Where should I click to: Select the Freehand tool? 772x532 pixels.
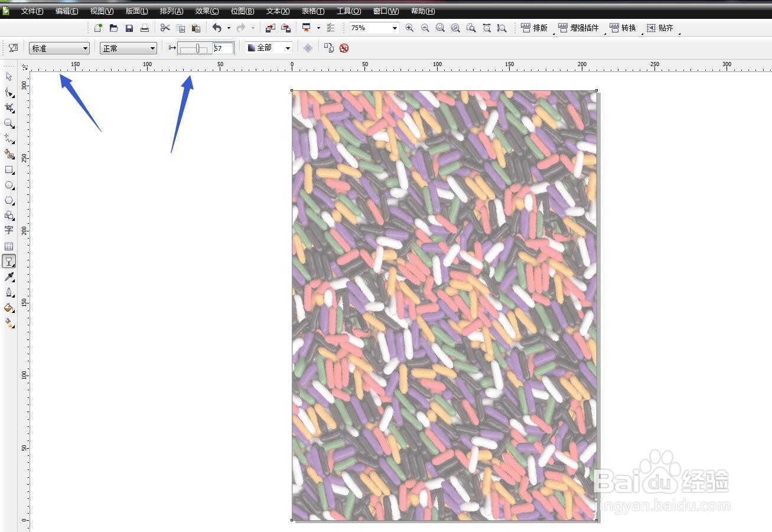[x=9, y=139]
